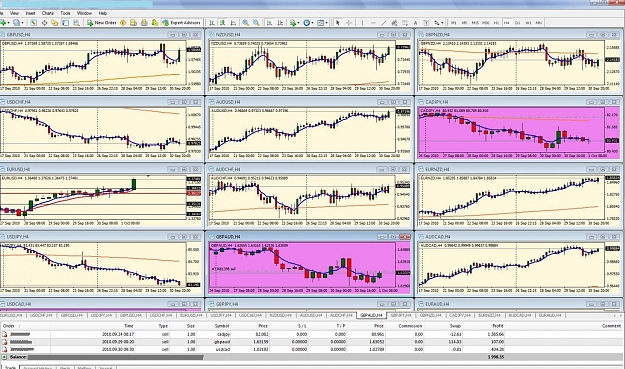Toggle the Market Watch window icon
Viewport: 625px width, 369px height.
tap(33, 23)
